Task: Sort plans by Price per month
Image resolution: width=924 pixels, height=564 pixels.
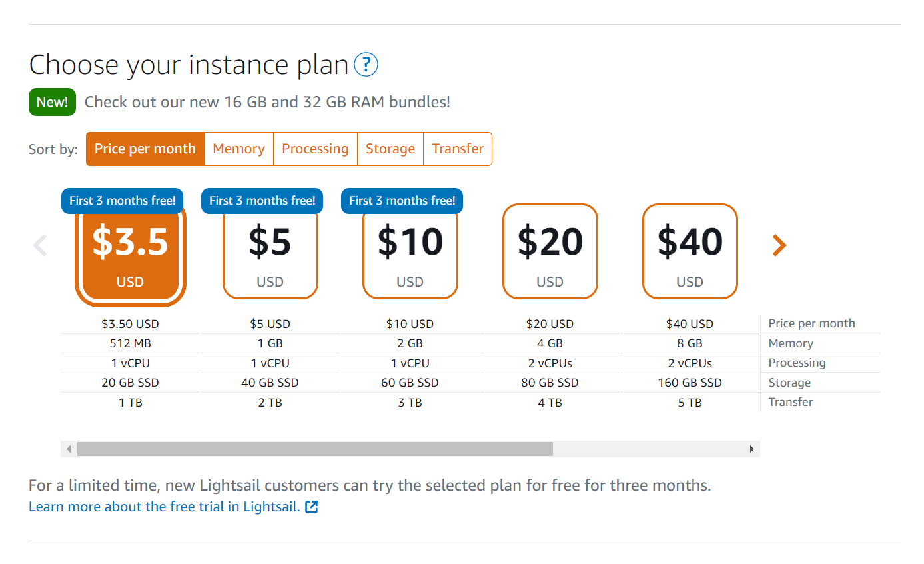Action: (x=145, y=149)
